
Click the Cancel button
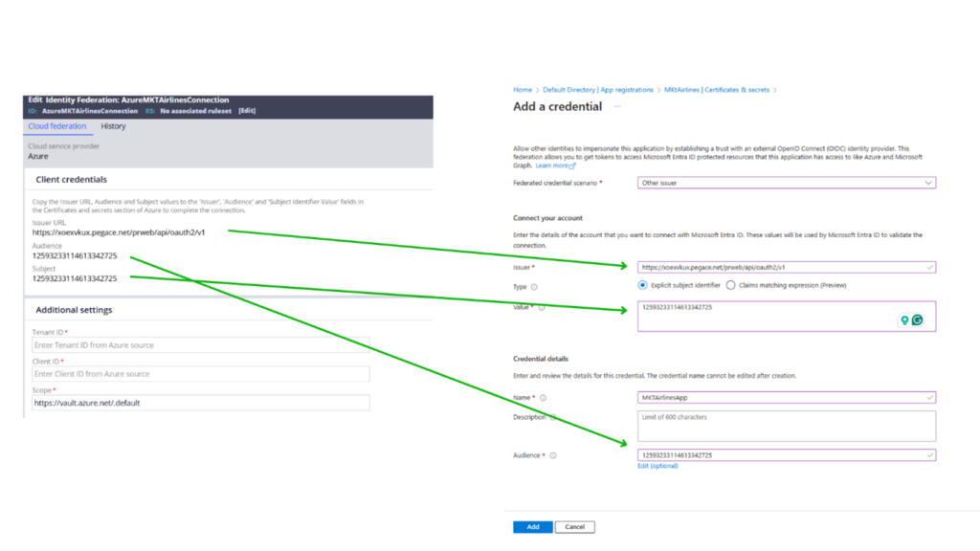click(574, 527)
